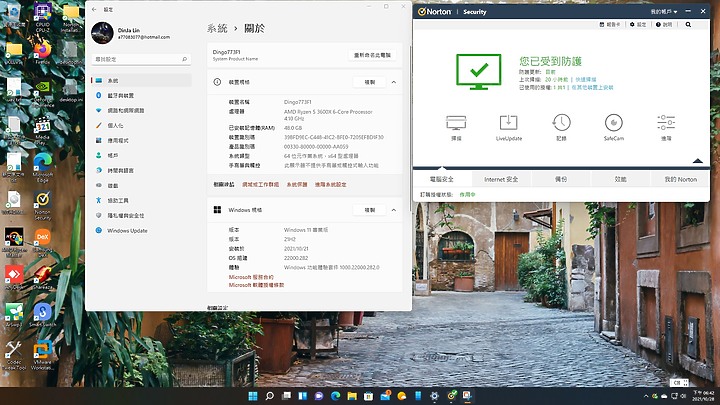Select 藍牙與裝置 in Settings sidebar

click(141, 96)
